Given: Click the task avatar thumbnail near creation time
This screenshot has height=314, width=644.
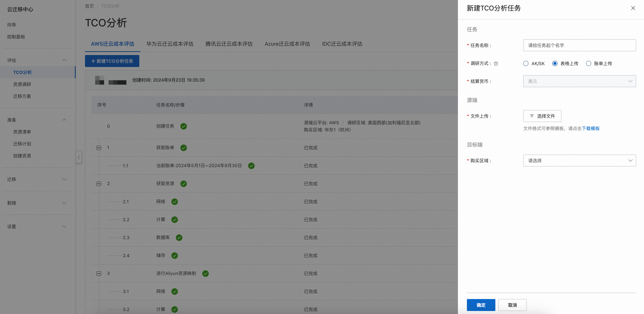Looking at the screenshot, I should coord(99,80).
